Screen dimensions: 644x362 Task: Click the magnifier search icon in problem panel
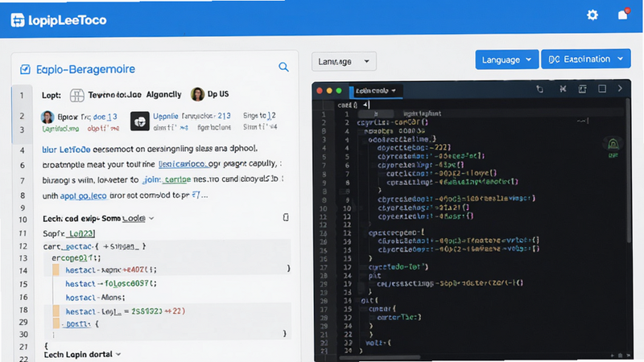pos(283,67)
